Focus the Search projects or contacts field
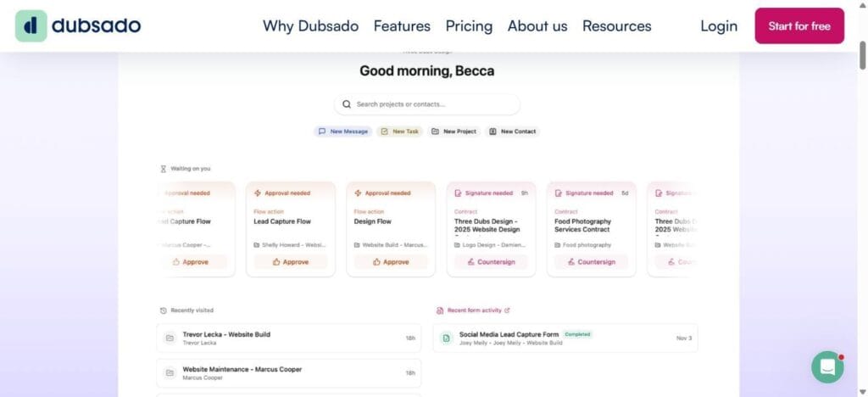 [427, 104]
